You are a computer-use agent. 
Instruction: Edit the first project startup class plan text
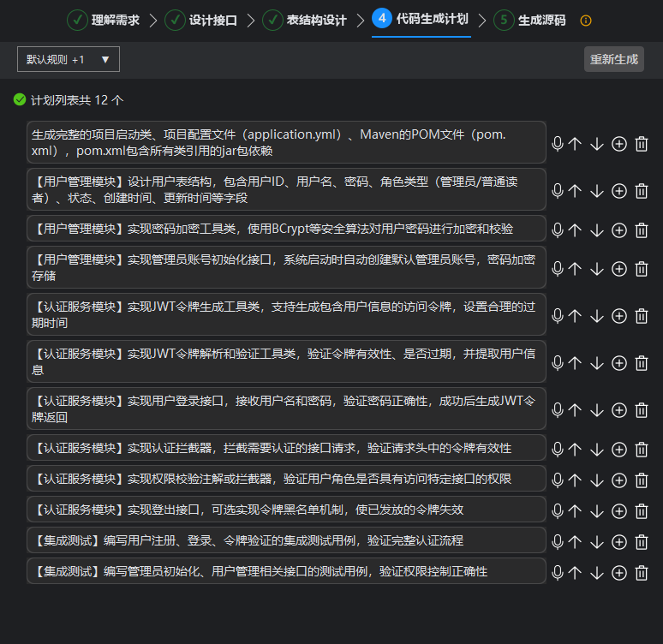point(286,142)
